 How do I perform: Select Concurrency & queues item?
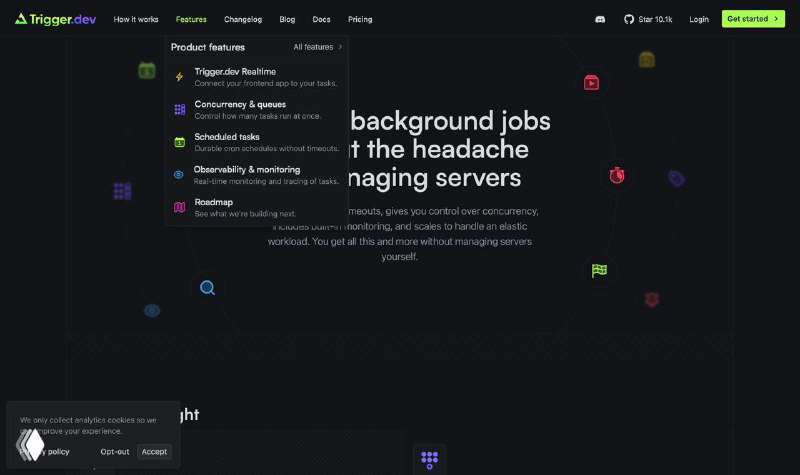pyautogui.click(x=257, y=110)
